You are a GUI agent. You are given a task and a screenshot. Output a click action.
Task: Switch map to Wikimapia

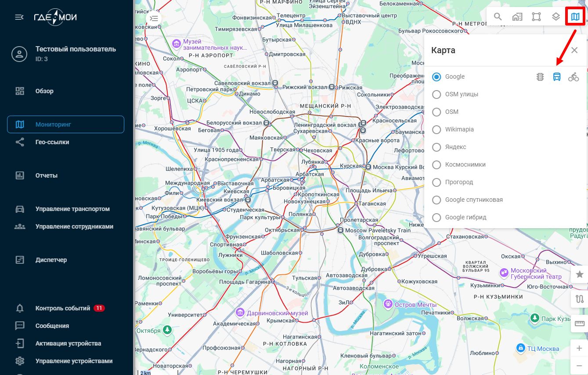pyautogui.click(x=436, y=130)
